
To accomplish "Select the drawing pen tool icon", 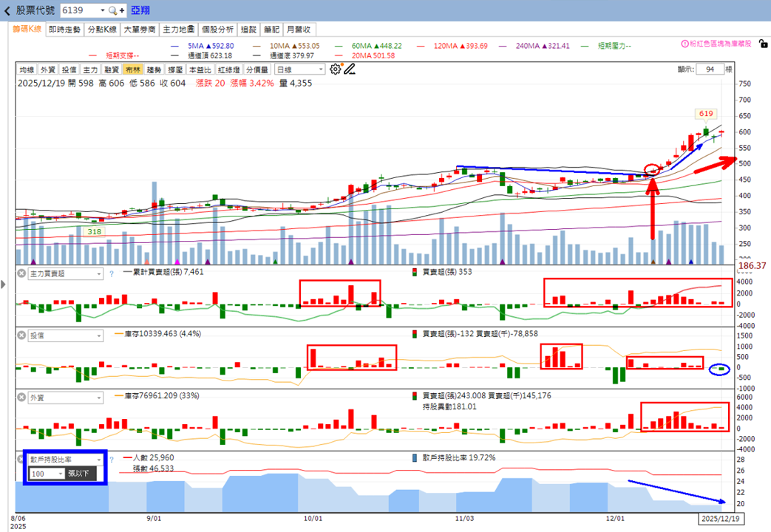I will [349, 69].
